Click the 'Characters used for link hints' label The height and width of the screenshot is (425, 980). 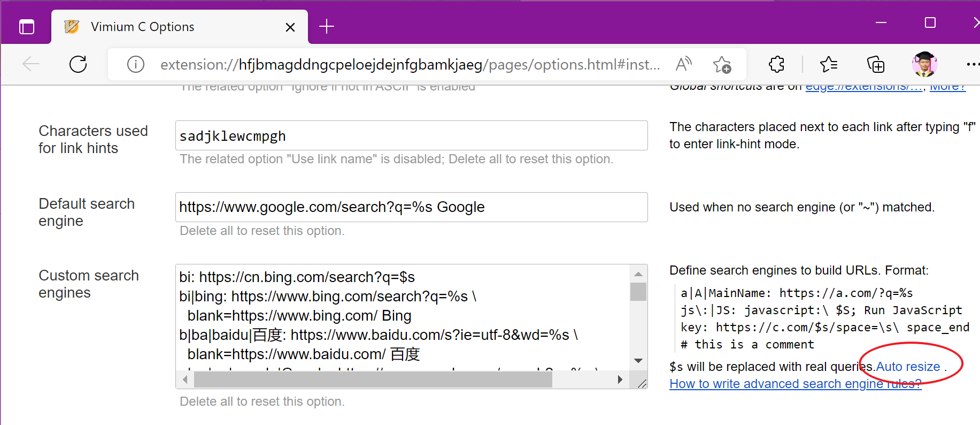93,139
